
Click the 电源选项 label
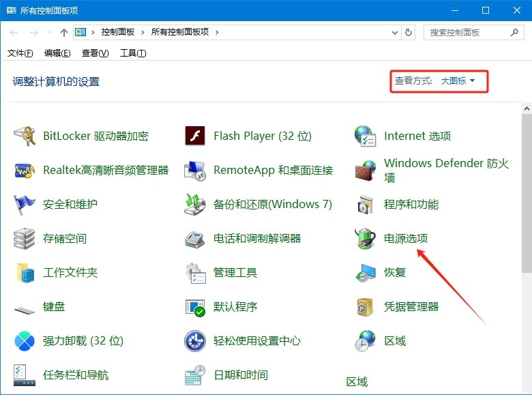(x=406, y=239)
